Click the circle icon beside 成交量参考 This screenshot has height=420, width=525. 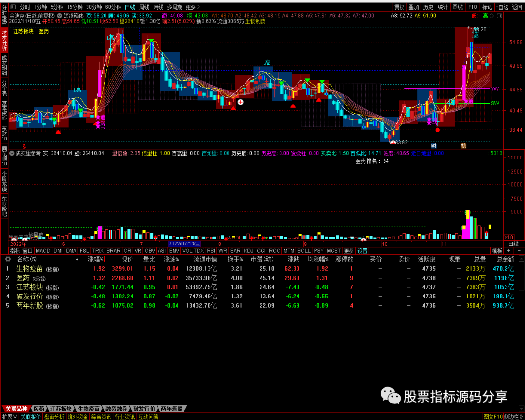pyautogui.click(x=12, y=153)
